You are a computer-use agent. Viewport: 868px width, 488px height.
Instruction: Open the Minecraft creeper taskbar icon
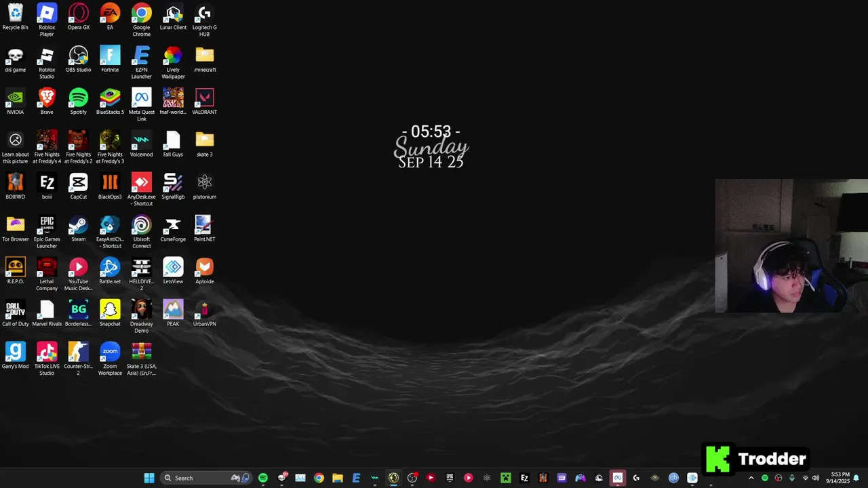505,478
